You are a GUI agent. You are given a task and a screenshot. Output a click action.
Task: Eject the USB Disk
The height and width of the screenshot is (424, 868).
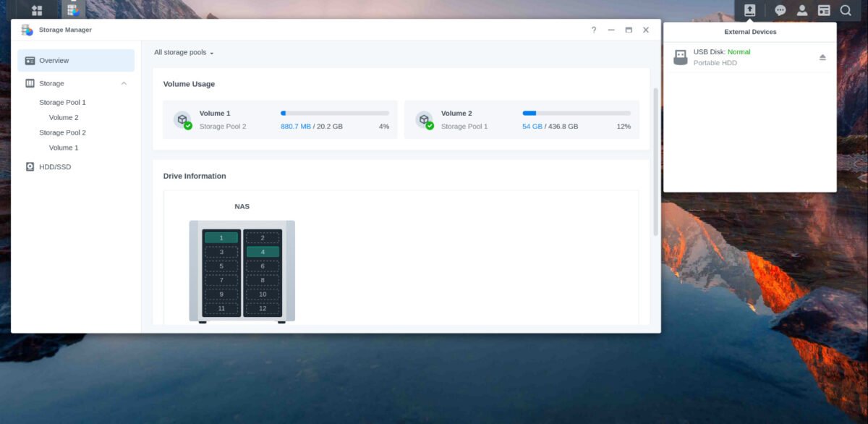[x=822, y=56]
